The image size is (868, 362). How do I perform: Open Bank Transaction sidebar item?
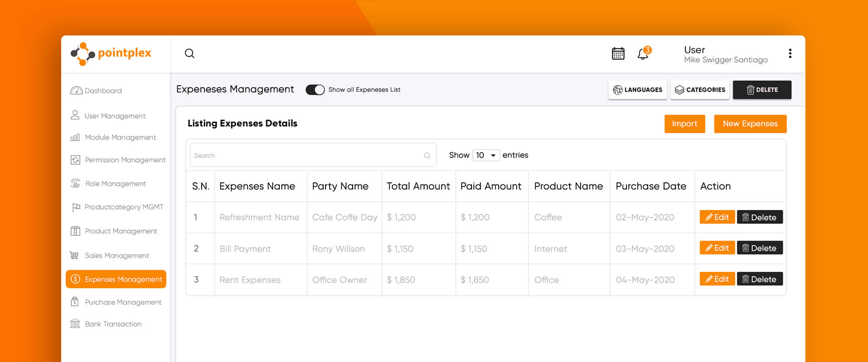pos(113,324)
